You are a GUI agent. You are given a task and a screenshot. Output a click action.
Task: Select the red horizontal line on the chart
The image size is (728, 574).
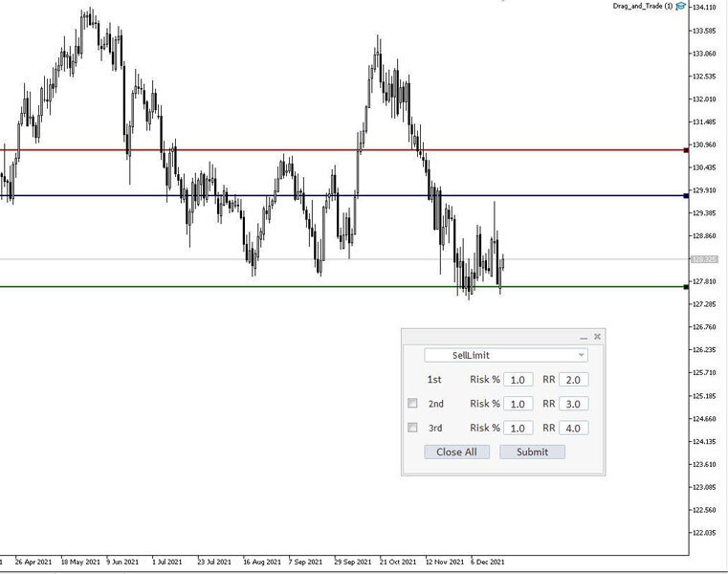(287, 150)
